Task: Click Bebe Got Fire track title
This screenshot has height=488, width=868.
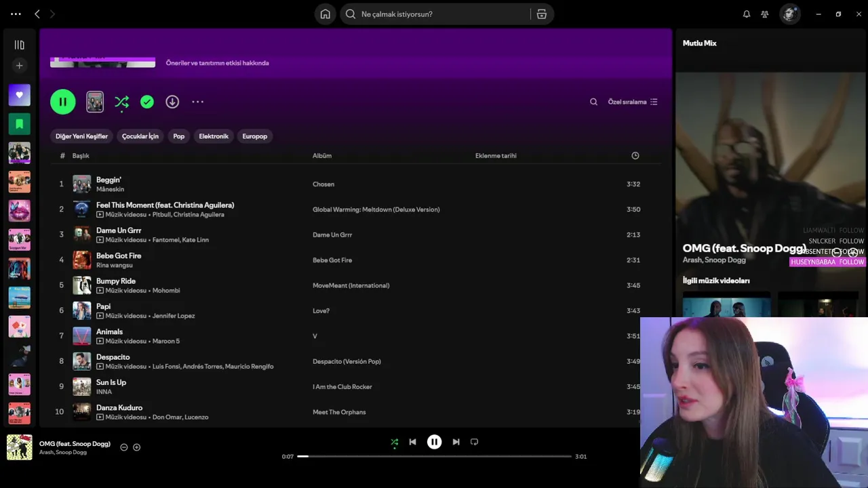Action: click(x=119, y=256)
